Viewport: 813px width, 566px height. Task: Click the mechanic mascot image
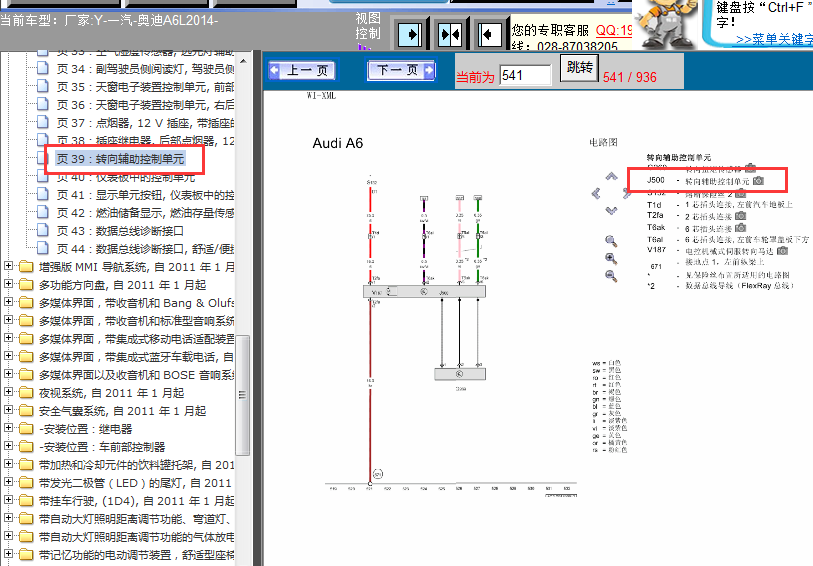coord(667,24)
